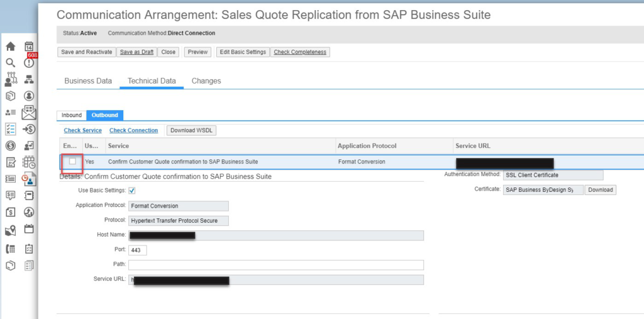Image resolution: width=644 pixels, height=319 pixels.
Task: Open the clipboard checklist icon
Action: point(29,249)
